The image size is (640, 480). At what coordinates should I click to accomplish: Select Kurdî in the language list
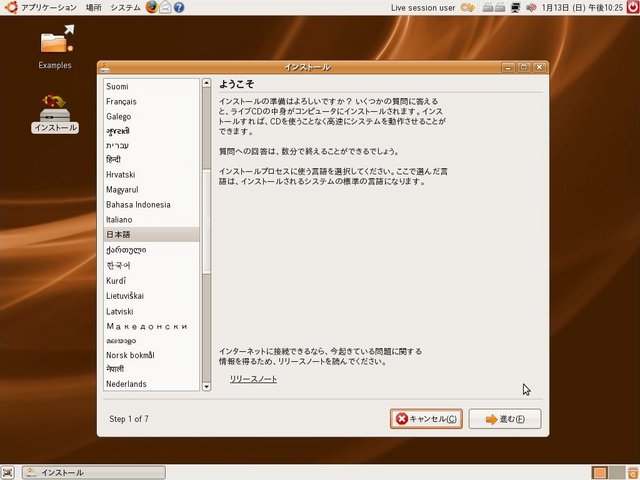151,281
